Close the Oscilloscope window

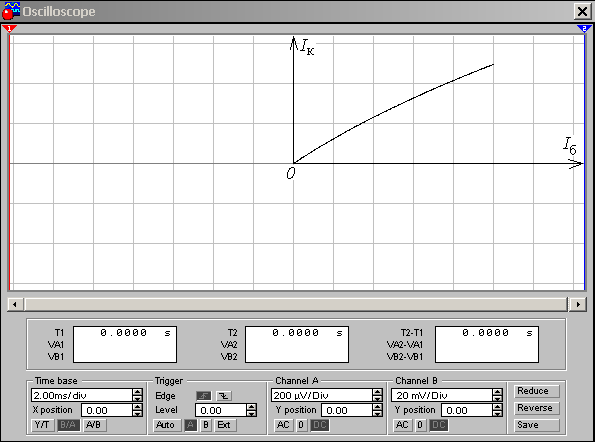(x=582, y=11)
